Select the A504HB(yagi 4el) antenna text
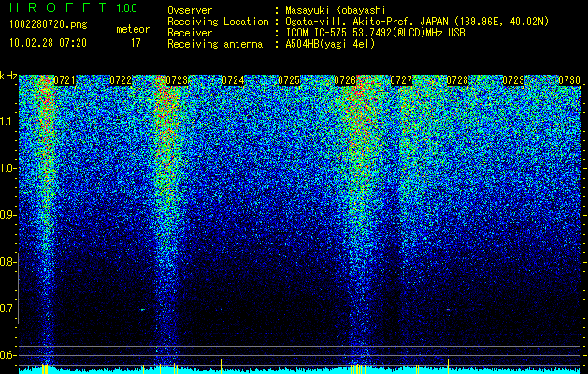Viewport: 588px width, 374px height. (330, 44)
